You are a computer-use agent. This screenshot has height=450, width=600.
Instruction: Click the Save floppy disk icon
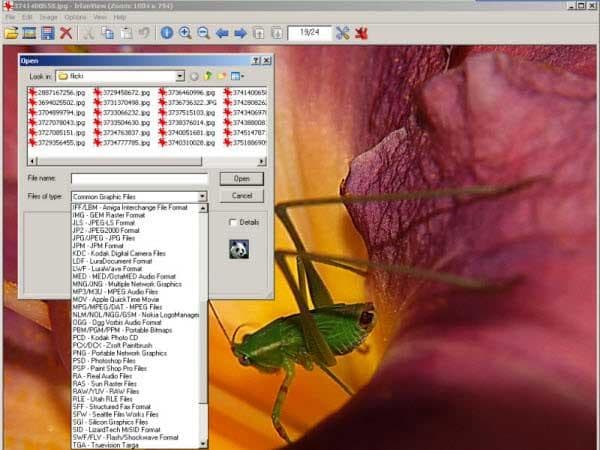point(47,33)
